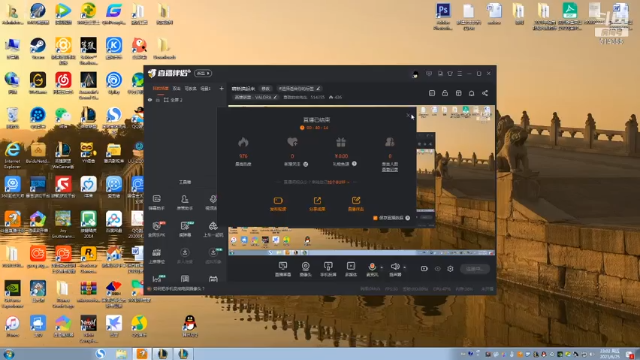The width and height of the screenshot is (640, 360).
Task: Open the toolbox tool with person icon
Action: (x=184, y=202)
